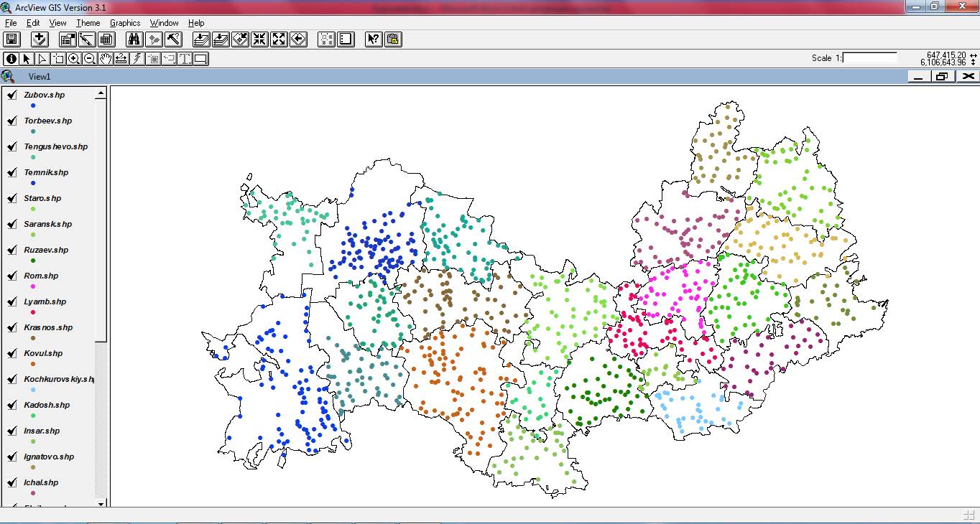Viewport: 980px width, 524px height.
Task: Click the Rom.shp magenta legend symbol
Action: tap(33, 286)
